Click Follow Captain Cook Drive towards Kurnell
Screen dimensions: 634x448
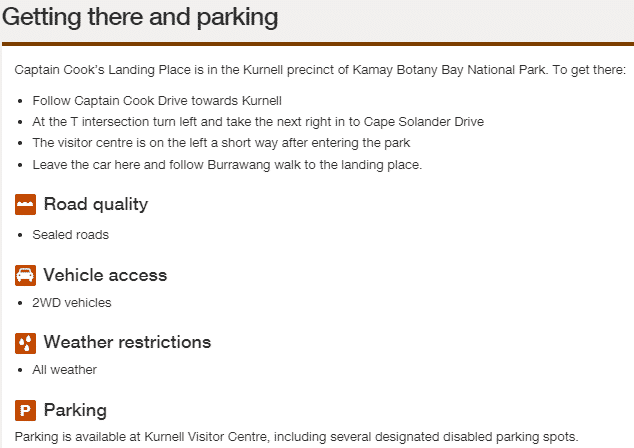[157, 100]
